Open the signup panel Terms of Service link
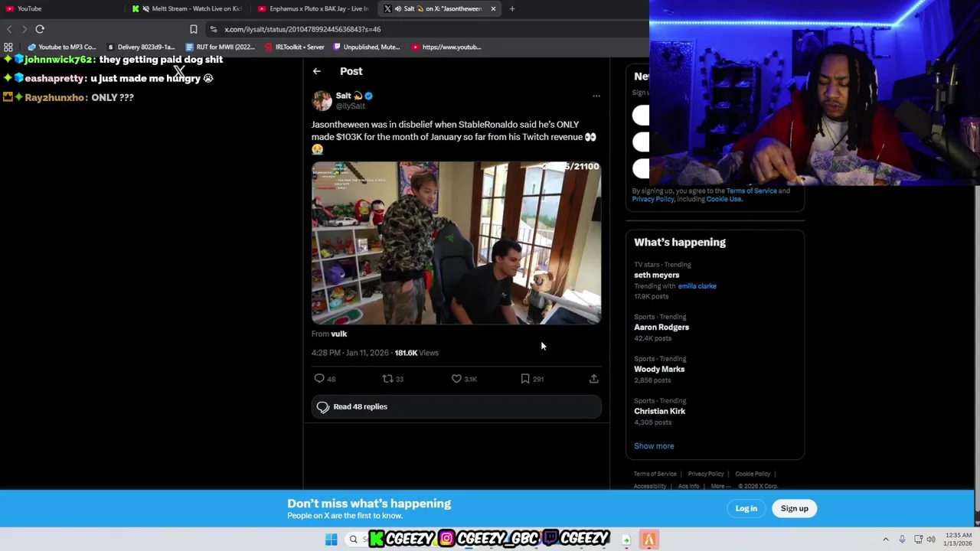The width and height of the screenshot is (980, 551). coord(751,191)
